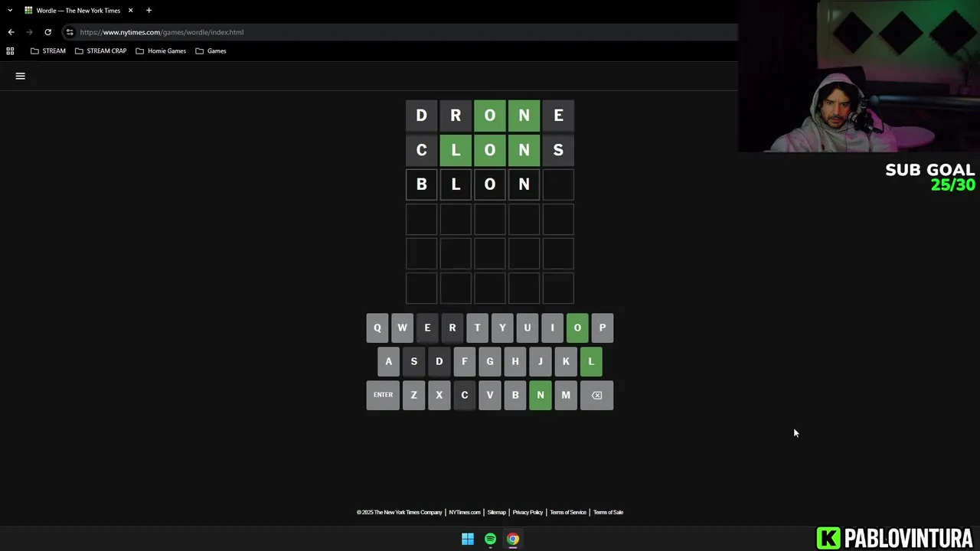Tap the greyed E key
The width and height of the screenshot is (980, 551).
[x=427, y=328]
